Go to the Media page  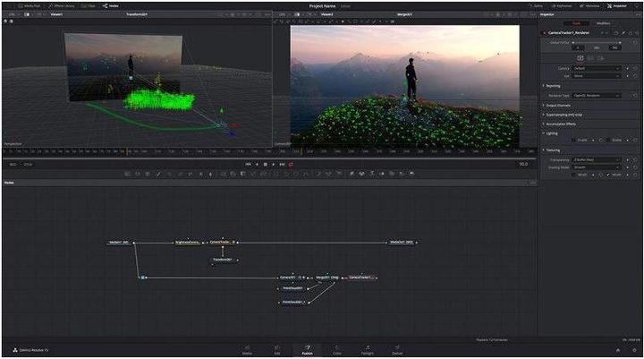pyautogui.click(x=247, y=350)
